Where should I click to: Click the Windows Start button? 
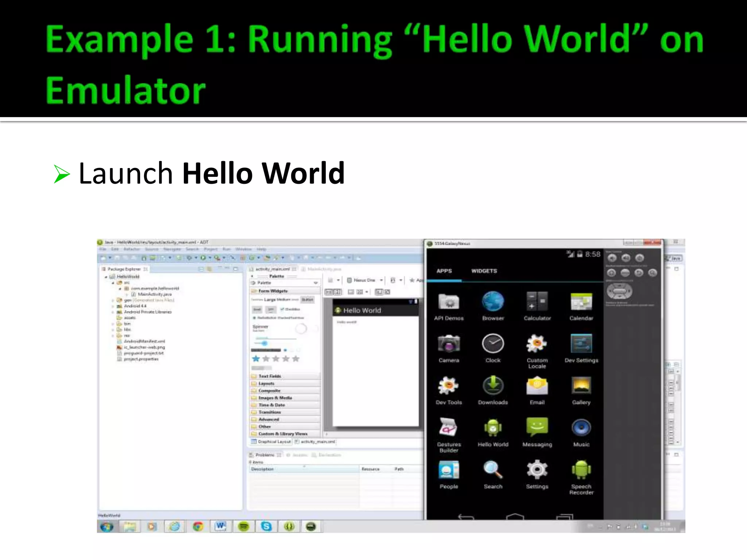107,527
